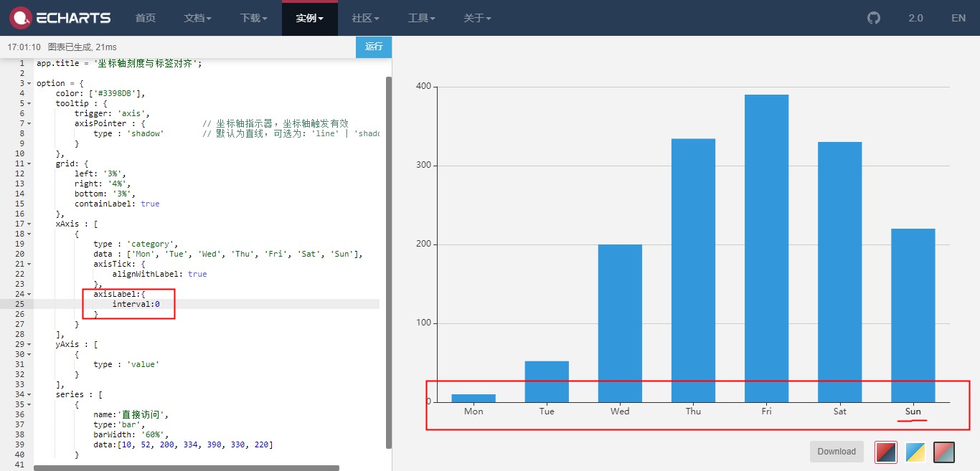
Task: Click the Tue bar in chart
Action: (547, 381)
